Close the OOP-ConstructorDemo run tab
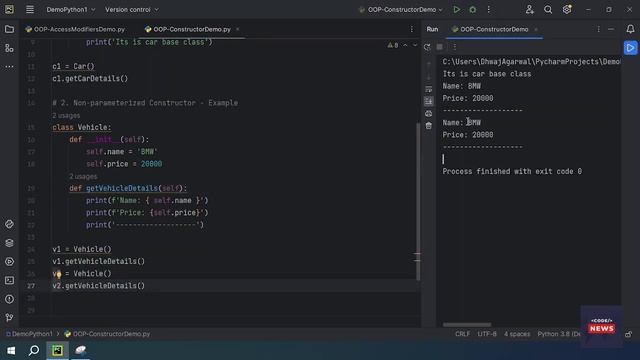The image size is (640, 360). [536, 29]
